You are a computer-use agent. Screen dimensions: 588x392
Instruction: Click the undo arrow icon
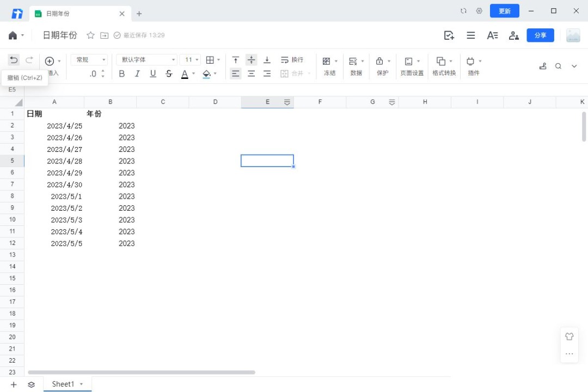[x=14, y=60]
